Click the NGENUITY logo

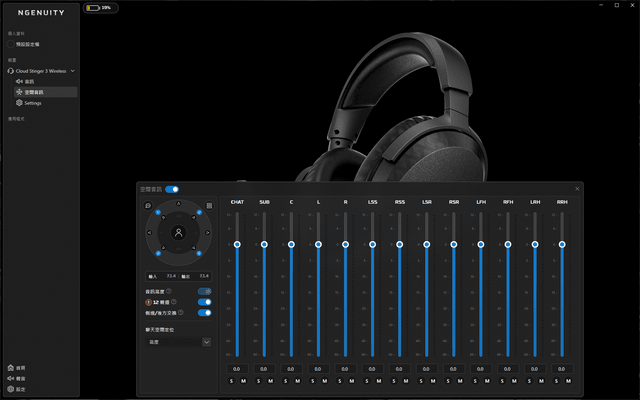(41, 13)
